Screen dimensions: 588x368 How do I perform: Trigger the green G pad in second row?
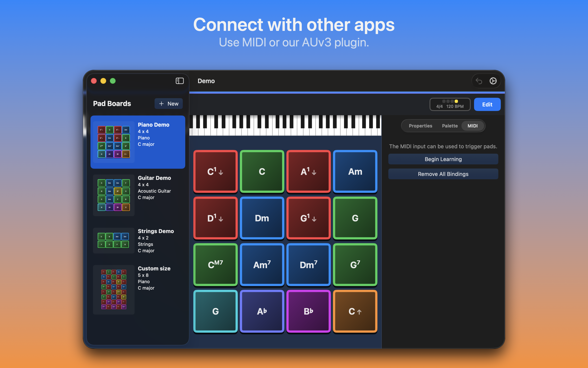(x=355, y=218)
